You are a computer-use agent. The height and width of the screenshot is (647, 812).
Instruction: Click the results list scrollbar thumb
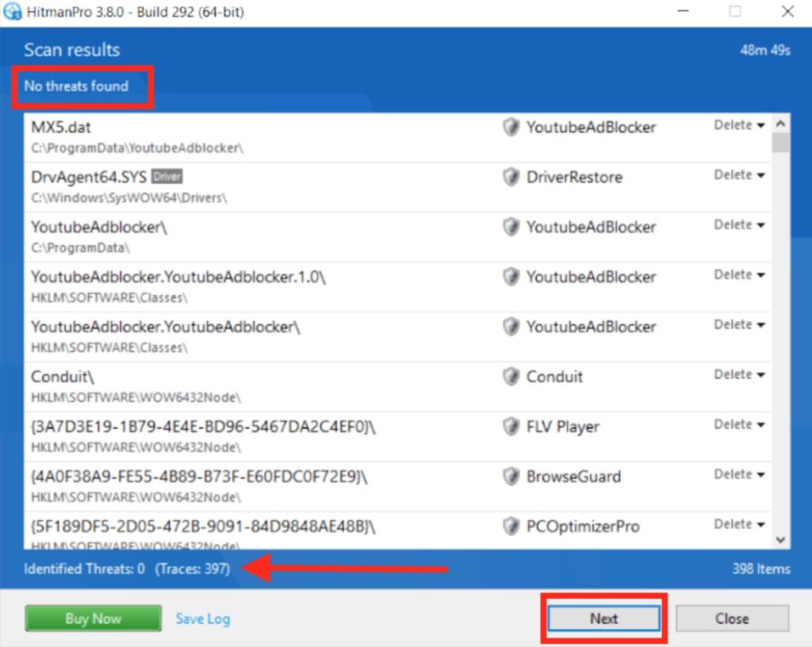780,143
